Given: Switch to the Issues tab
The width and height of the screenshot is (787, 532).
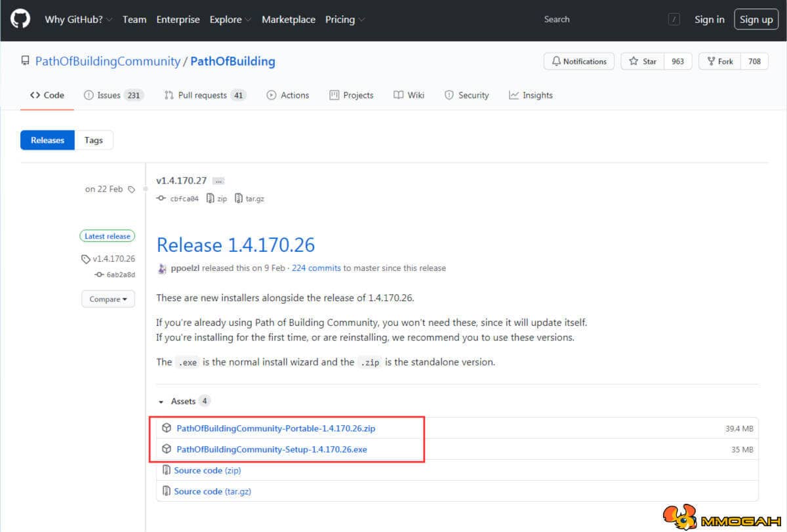Looking at the screenshot, I should point(113,95).
